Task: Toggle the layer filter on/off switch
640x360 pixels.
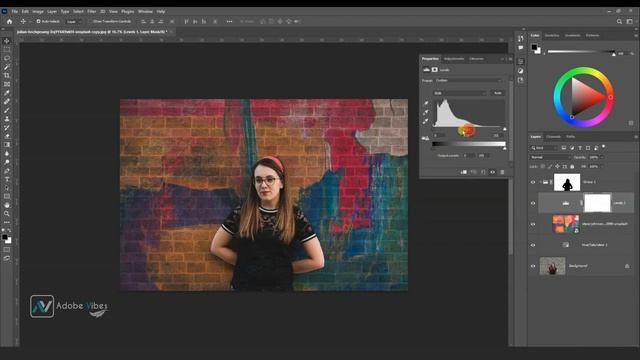Action: click(x=604, y=147)
